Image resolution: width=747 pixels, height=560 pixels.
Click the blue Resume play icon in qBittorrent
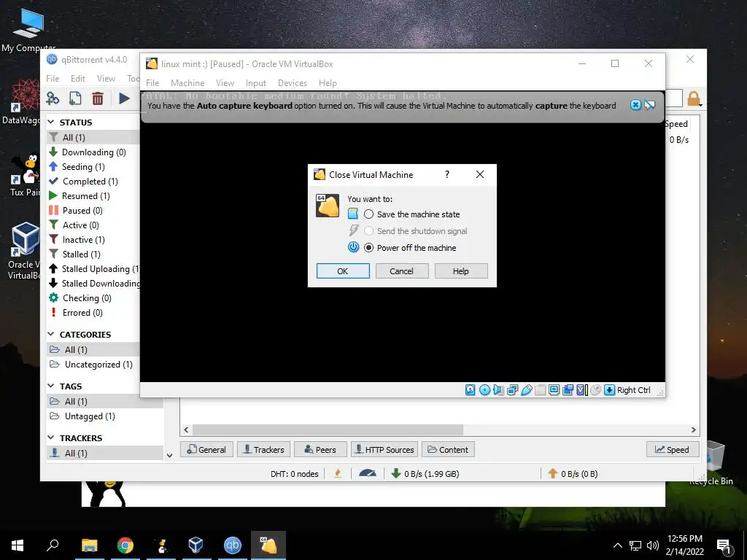(x=124, y=98)
